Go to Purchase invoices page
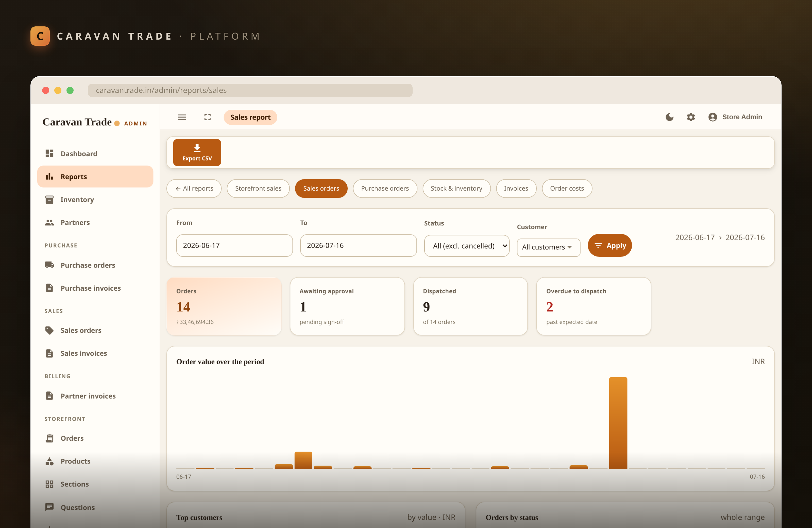812x528 pixels. click(95, 288)
